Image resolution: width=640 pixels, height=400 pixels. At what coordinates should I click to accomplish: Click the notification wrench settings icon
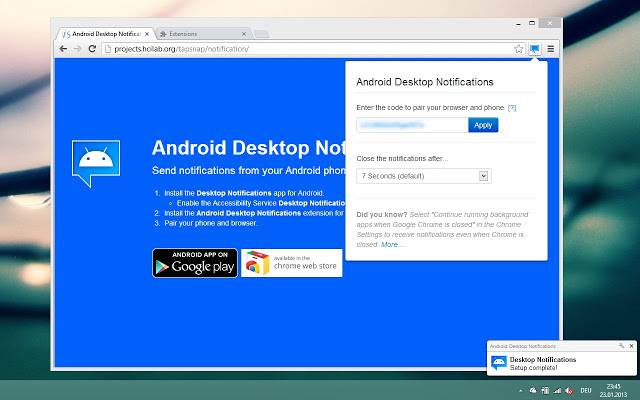pyautogui.click(x=622, y=346)
